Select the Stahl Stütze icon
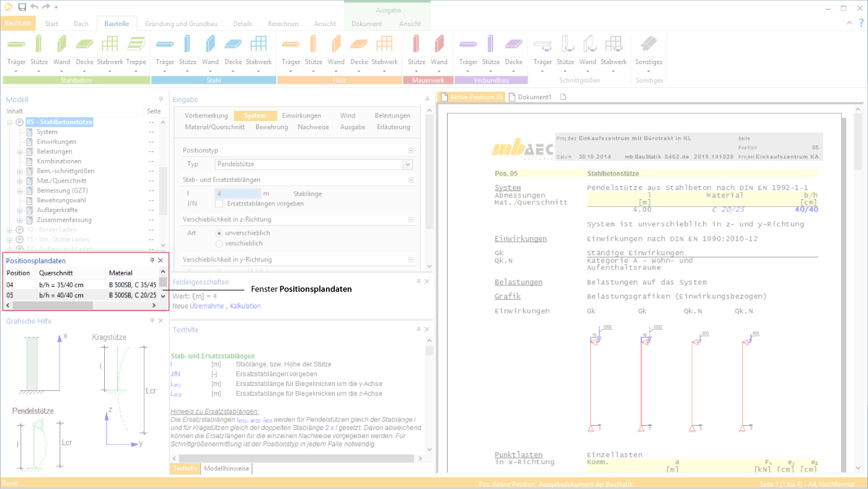The image size is (868, 489). pos(188,43)
